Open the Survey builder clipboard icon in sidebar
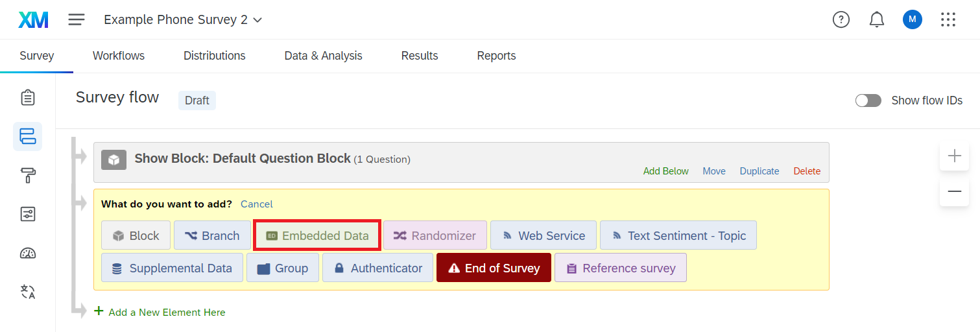The height and width of the screenshot is (332, 980). (x=28, y=98)
